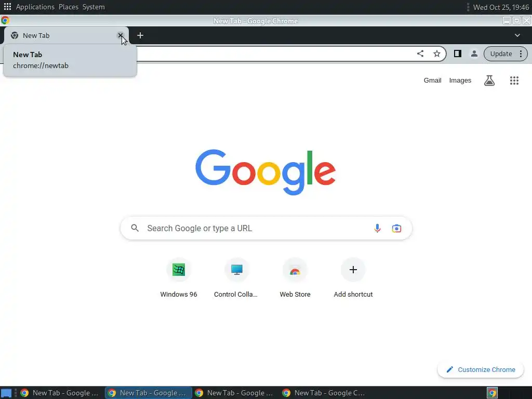Open a new tab with plus button
The height and width of the screenshot is (399, 532).
[140, 35]
